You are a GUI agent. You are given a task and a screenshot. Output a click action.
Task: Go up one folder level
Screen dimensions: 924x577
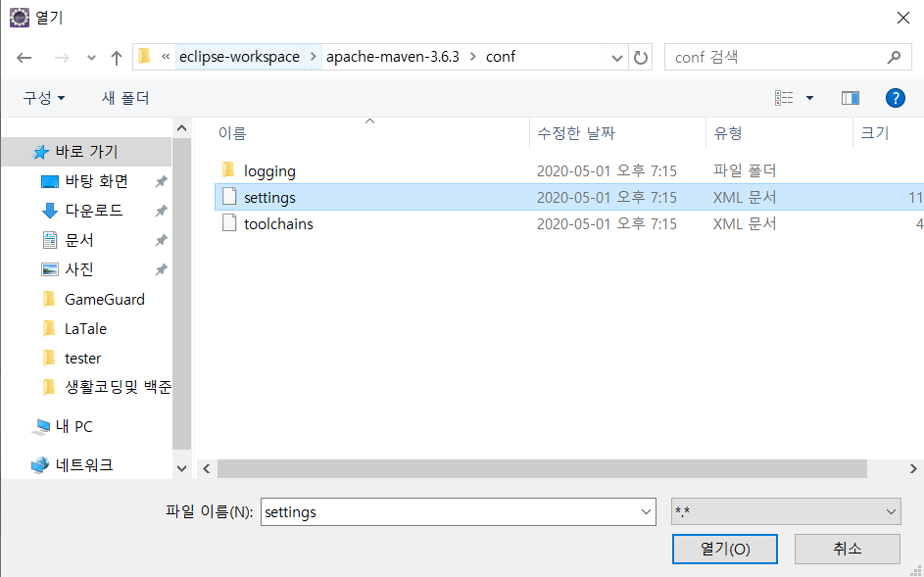(x=117, y=58)
